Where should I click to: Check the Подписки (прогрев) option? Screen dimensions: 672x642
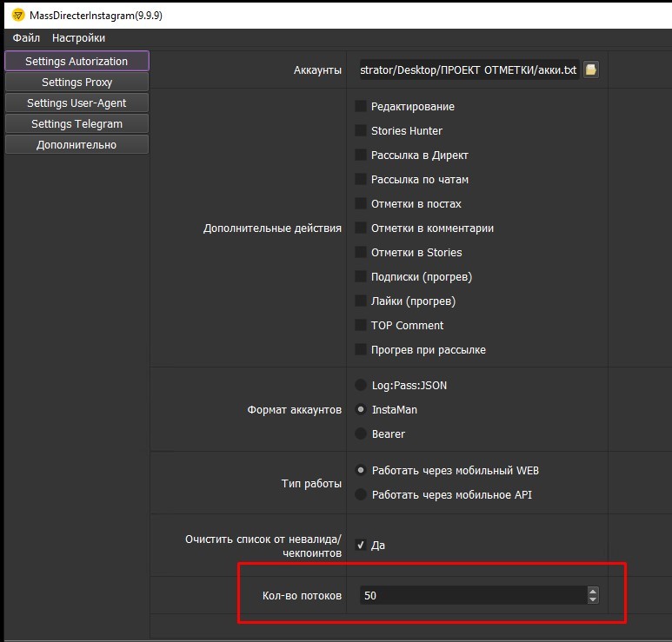(361, 276)
